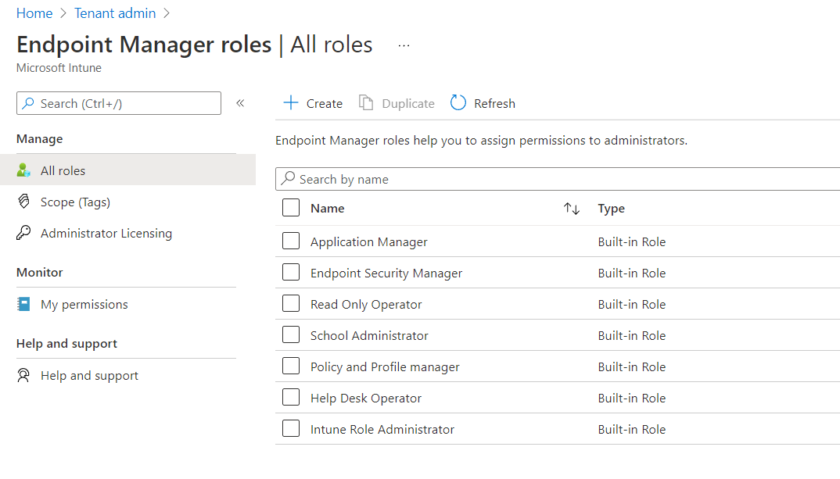Open Administrator Licensing
Image resolution: width=840 pixels, height=479 pixels.
click(106, 233)
